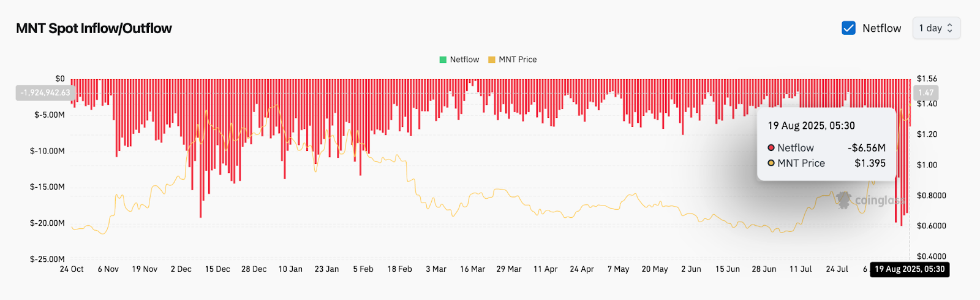Hide the Netflow series via legend label
The width and height of the screenshot is (980, 300).
pyautogui.click(x=464, y=60)
